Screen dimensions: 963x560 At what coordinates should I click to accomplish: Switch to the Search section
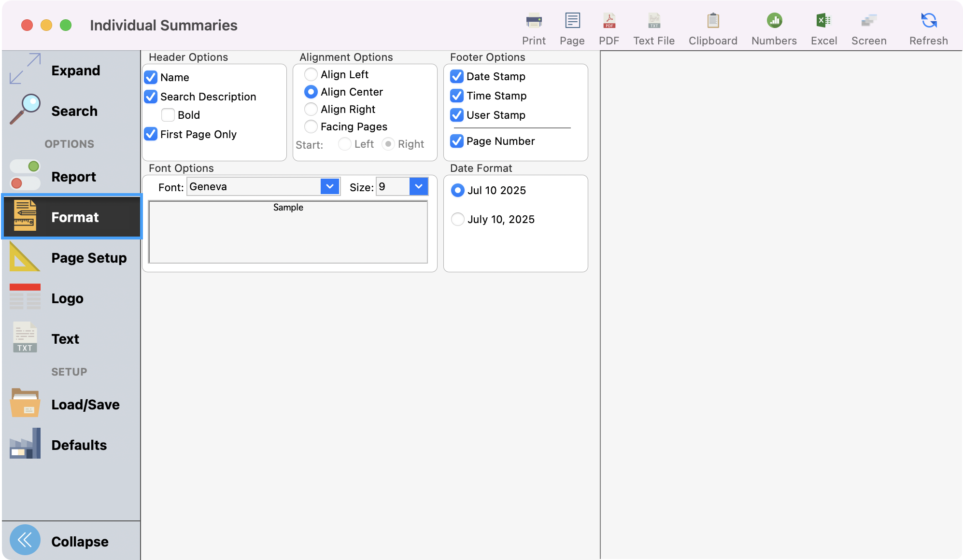coord(73,111)
